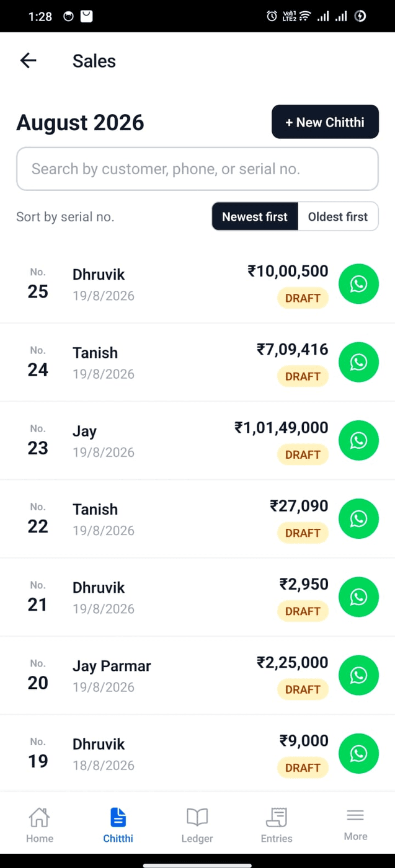Screen dimensions: 395x868
Task: Share chitthi No. 25 via WhatsApp
Action: 358,284
